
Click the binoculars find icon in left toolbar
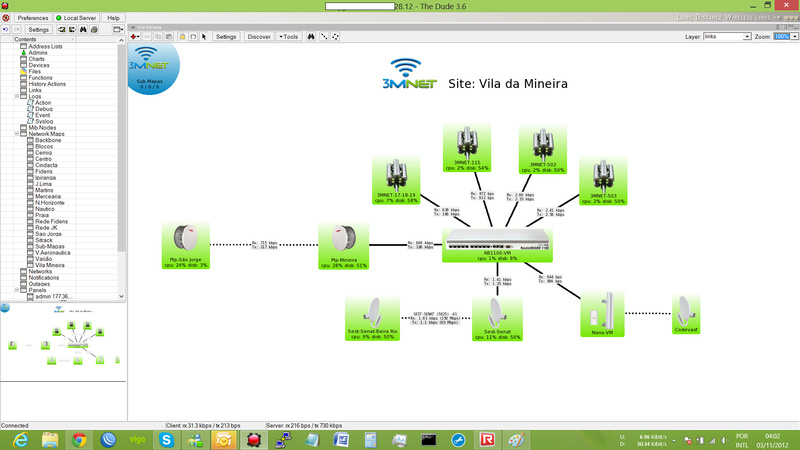(x=83, y=30)
